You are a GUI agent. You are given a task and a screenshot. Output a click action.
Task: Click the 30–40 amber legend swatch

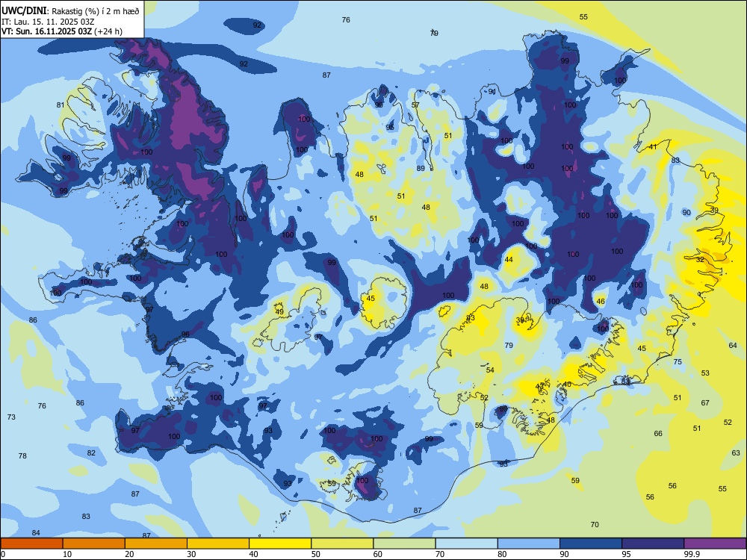point(218,544)
